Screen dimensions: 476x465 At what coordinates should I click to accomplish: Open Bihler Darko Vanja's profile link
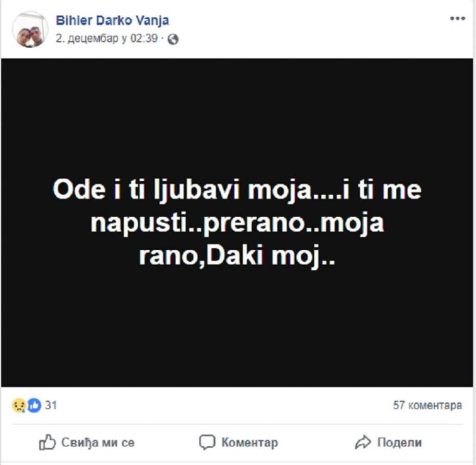(113, 20)
